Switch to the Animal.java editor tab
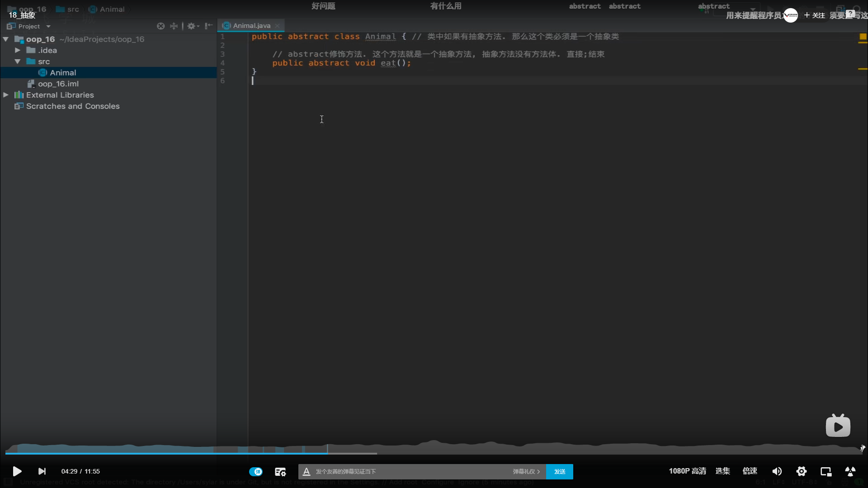This screenshot has width=868, height=488. tap(251, 26)
